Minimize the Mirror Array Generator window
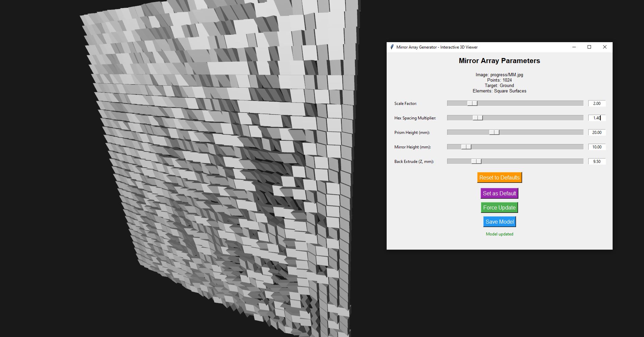The image size is (644, 337). 574,47
